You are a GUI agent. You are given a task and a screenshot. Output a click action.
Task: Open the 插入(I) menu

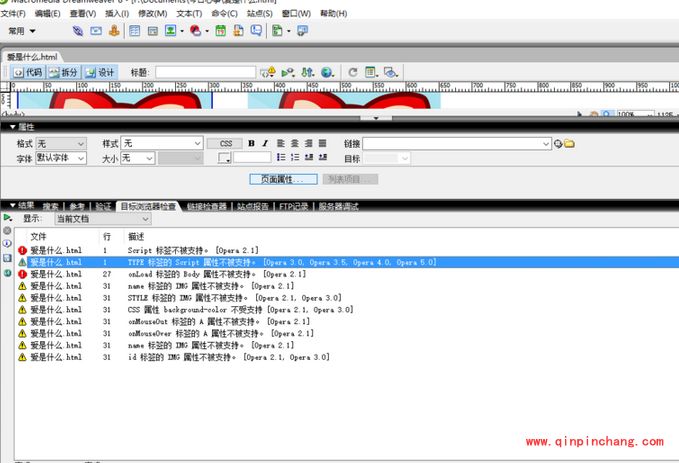pos(117,13)
